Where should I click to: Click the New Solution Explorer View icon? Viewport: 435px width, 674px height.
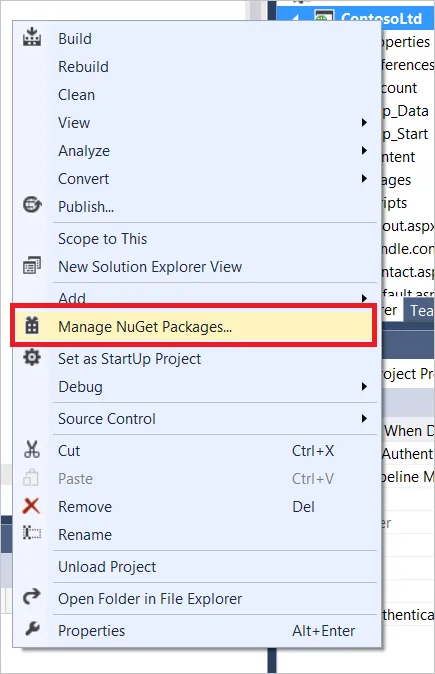32,266
